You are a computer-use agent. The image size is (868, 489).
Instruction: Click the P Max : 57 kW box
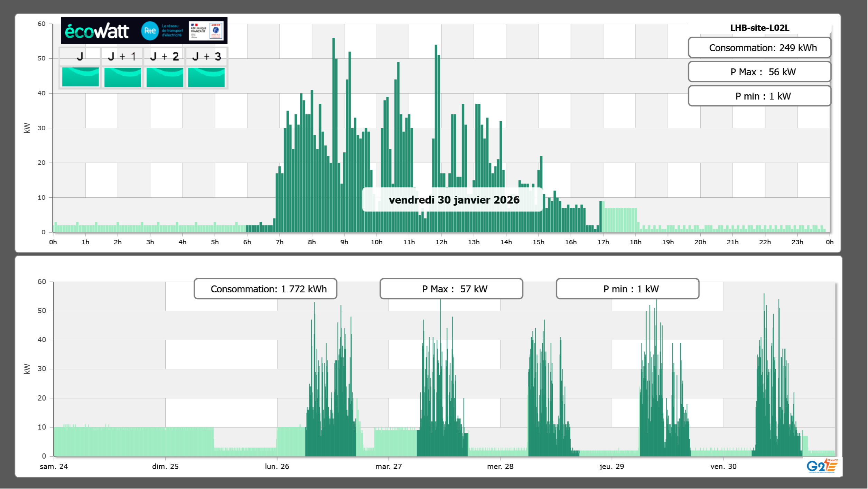[x=451, y=289]
